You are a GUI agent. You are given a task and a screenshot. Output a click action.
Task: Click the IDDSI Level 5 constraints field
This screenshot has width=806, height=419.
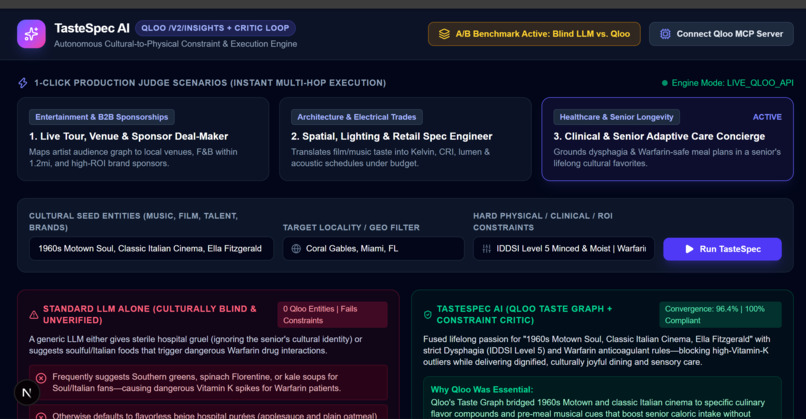tap(564, 249)
